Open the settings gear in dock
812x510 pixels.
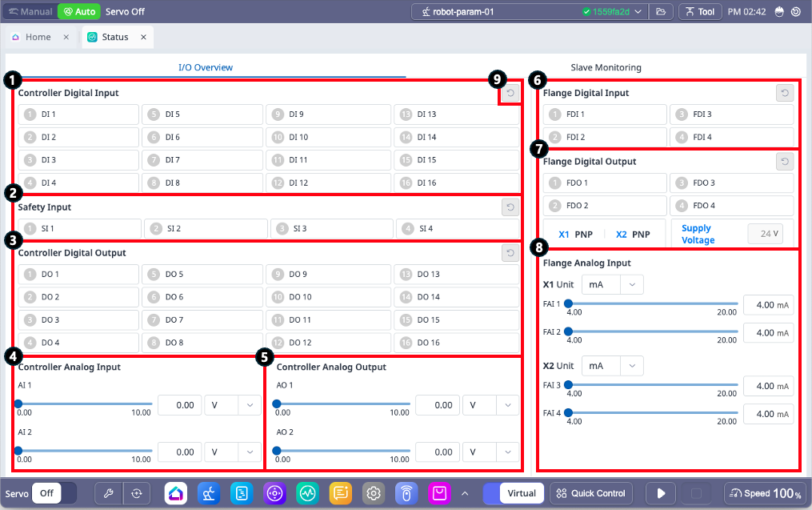point(373,493)
